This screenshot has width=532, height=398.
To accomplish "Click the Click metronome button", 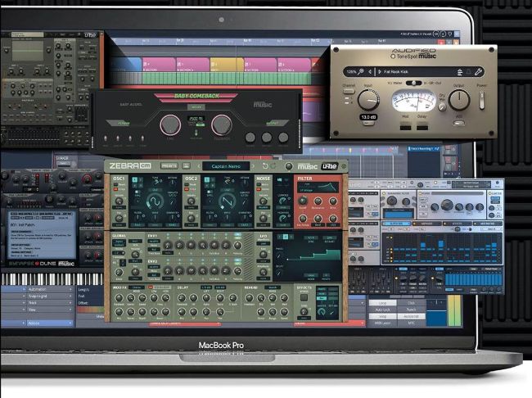I will point(411,303).
